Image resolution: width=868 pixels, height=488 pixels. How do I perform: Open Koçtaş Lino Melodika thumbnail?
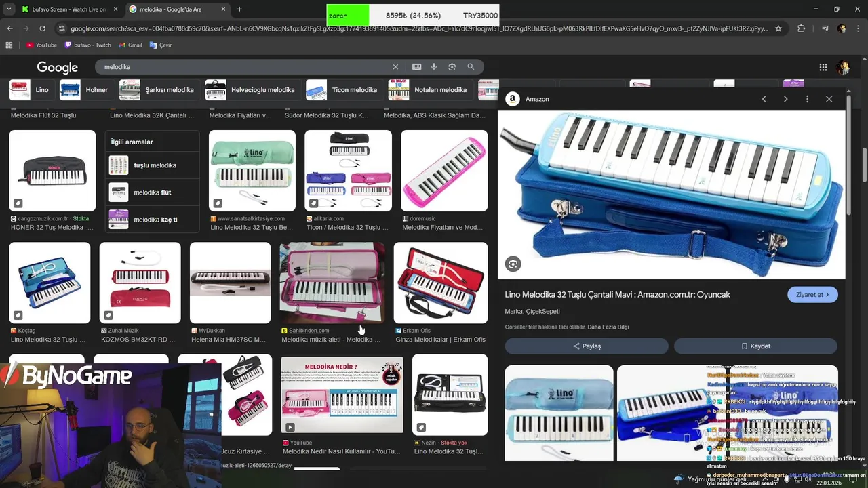pos(50,283)
